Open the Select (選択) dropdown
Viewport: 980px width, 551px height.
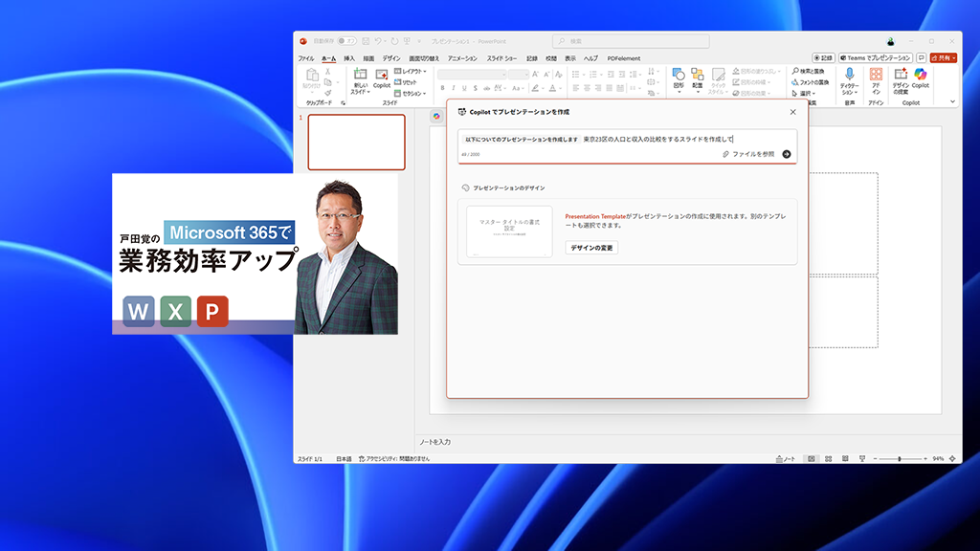pyautogui.click(x=804, y=94)
